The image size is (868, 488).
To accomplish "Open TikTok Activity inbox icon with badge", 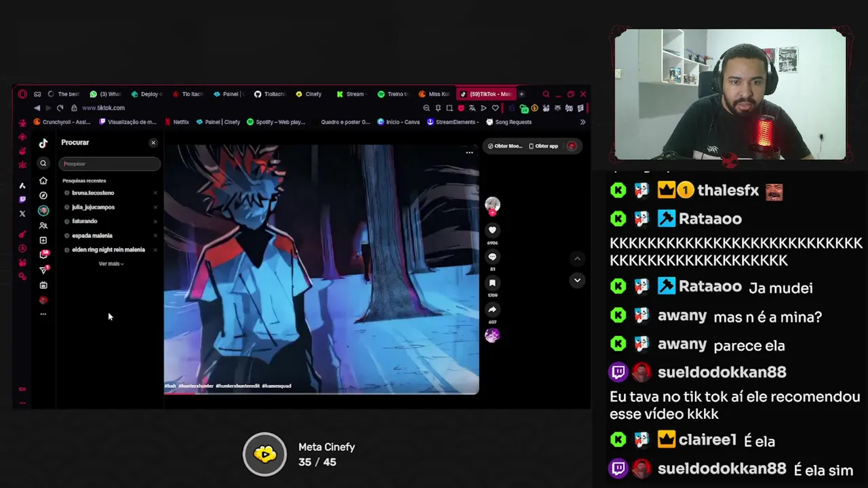I will pos(43,255).
